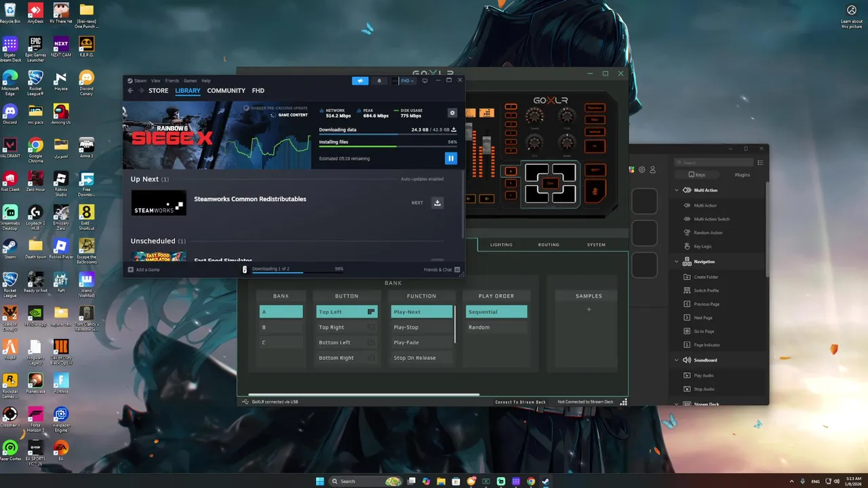
Task: Select sampler bank B in BANK list
Action: coord(281,327)
